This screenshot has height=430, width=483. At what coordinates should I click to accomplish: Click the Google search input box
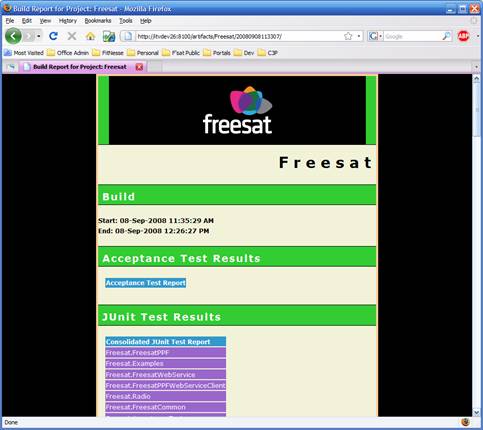pyautogui.click(x=413, y=36)
